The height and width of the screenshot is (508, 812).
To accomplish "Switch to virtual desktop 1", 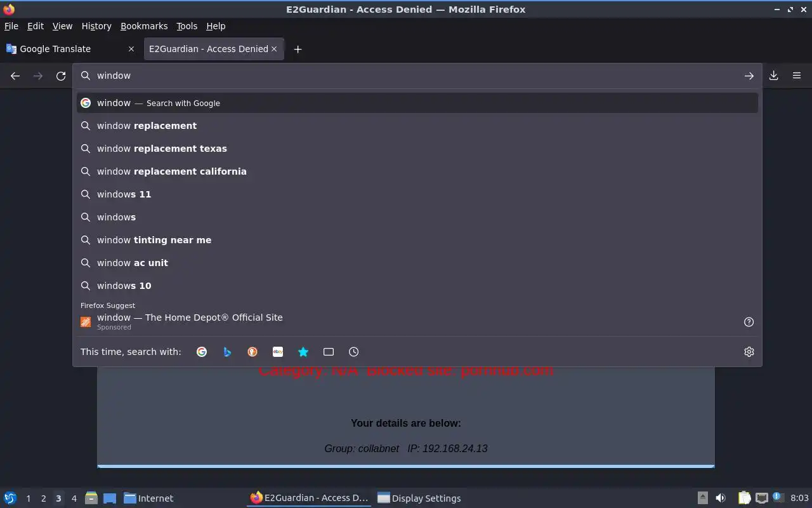I will tap(28, 498).
